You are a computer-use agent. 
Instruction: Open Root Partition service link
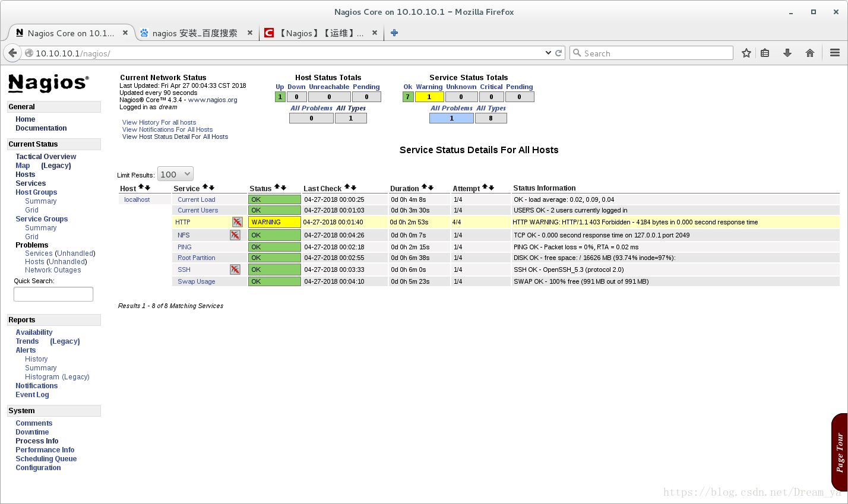196,258
